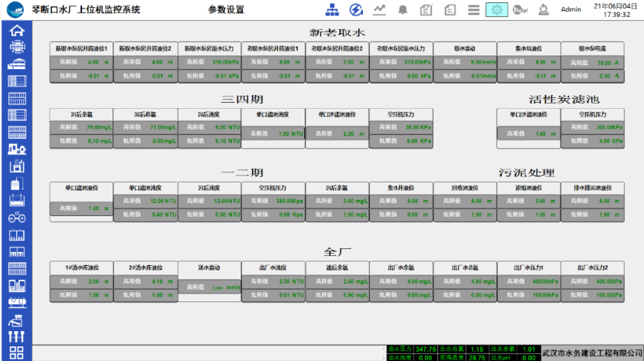This screenshot has height=361, width=644.
Task: Open the trend curve chart icon
Action: coord(379,10)
